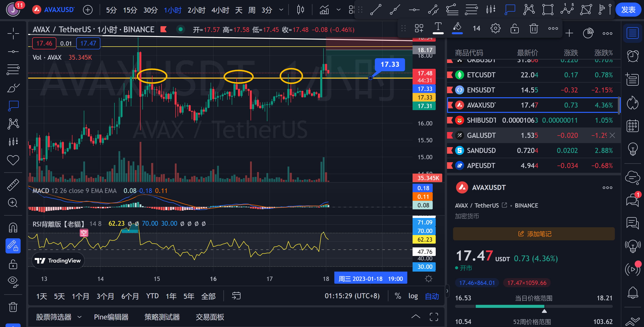Remove GALUSDT from the watchlist
The height and width of the screenshot is (327, 644).
tap(612, 135)
